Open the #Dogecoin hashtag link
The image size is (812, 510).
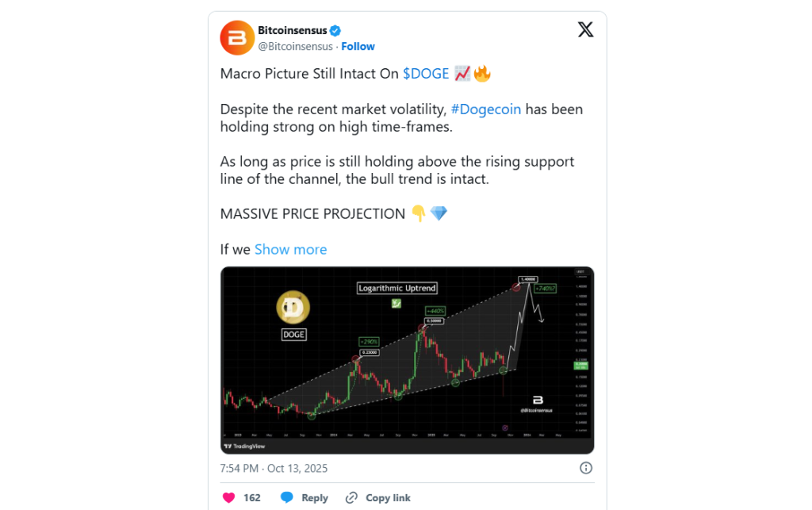(486, 109)
